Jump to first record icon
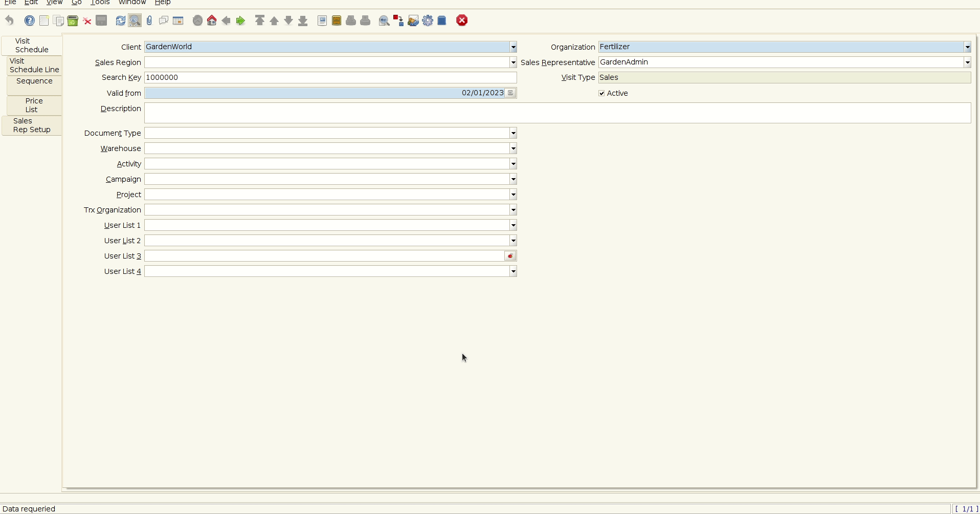This screenshot has width=980, height=514. [x=260, y=20]
